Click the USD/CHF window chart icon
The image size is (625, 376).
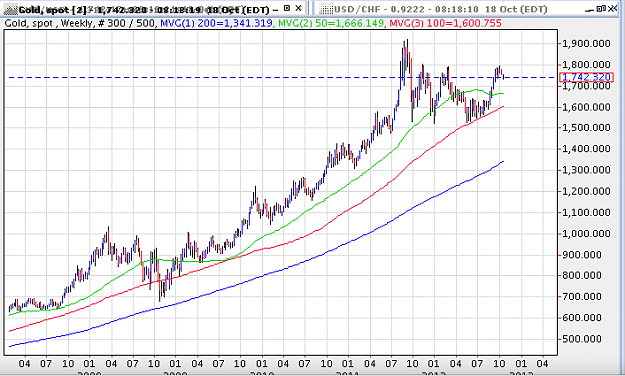(326, 9)
